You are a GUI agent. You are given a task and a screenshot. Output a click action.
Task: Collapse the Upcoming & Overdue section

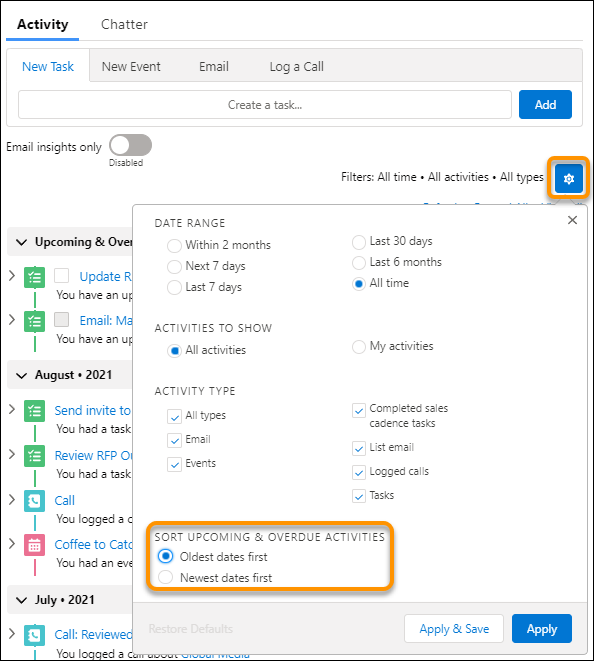pyautogui.click(x=21, y=242)
